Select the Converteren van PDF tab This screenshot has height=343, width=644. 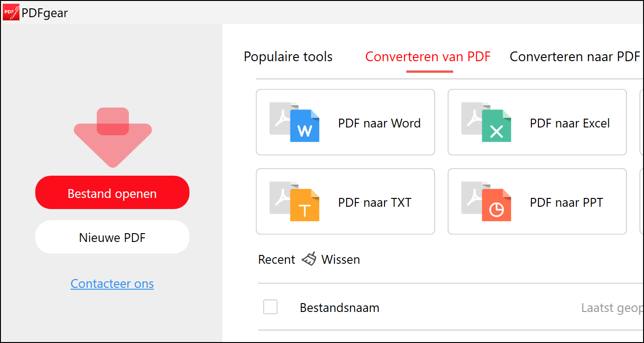428,57
